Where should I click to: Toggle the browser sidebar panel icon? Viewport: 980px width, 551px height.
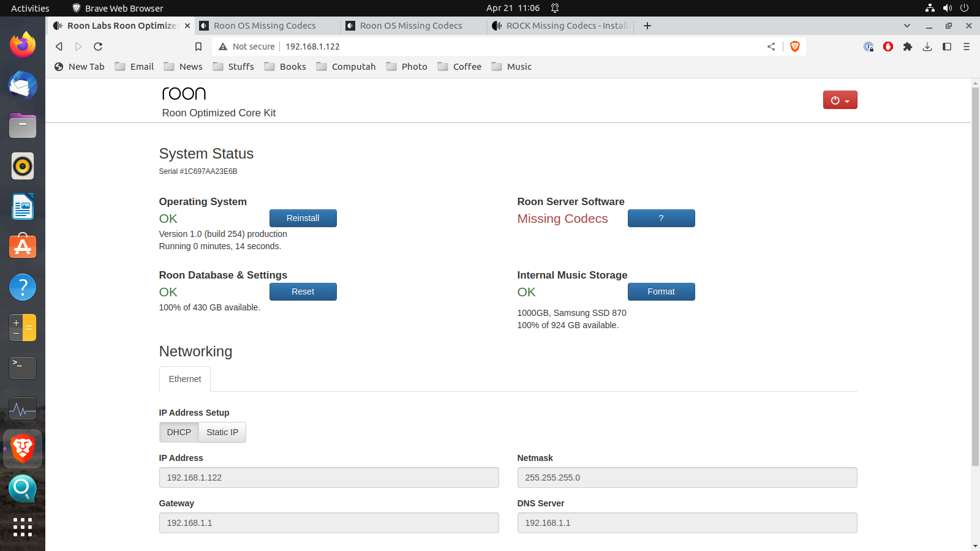pyautogui.click(x=947, y=47)
